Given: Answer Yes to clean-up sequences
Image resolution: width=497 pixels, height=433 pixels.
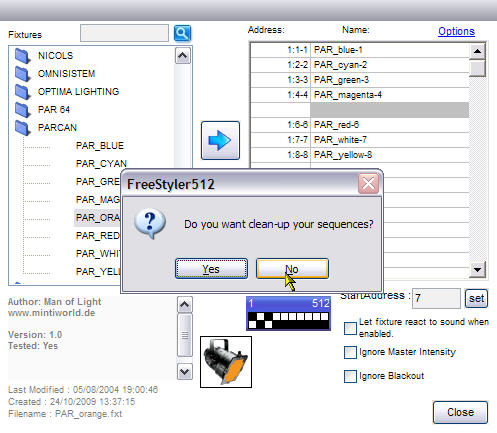Looking at the screenshot, I should click(x=211, y=269).
